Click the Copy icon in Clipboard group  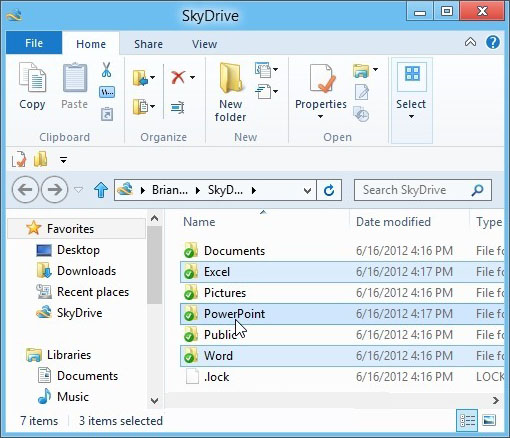32,77
